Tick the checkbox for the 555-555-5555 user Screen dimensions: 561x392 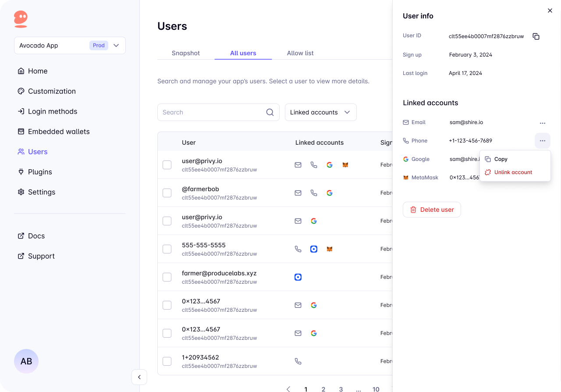click(x=167, y=249)
